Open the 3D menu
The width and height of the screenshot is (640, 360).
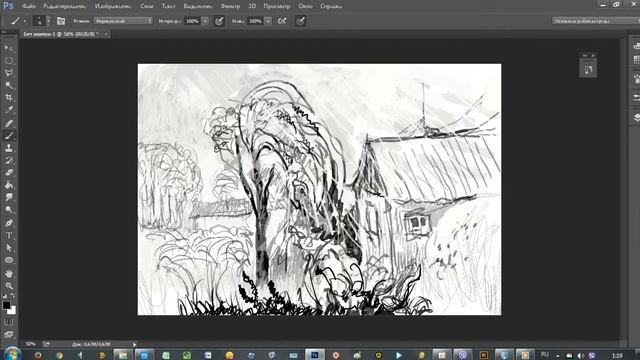click(x=252, y=6)
